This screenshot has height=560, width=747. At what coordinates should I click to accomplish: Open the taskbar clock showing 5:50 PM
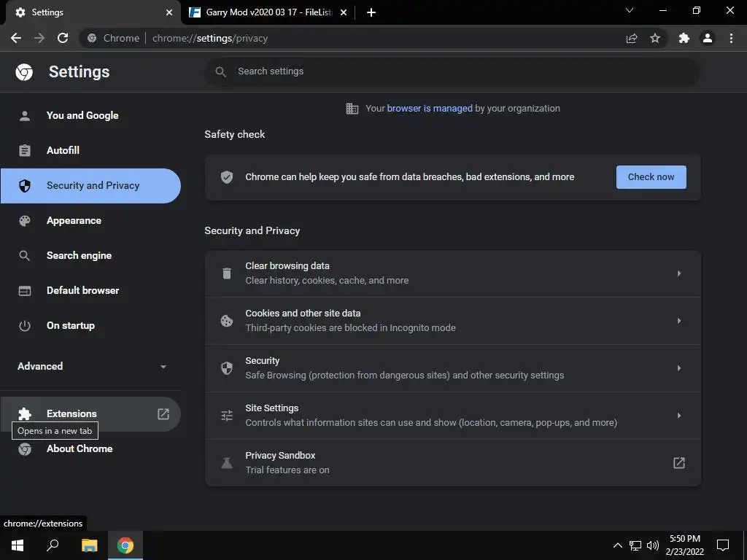click(684, 545)
